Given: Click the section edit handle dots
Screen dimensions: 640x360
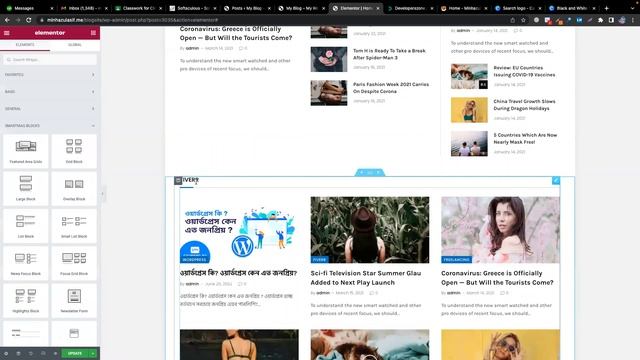Looking at the screenshot, I should pyautogui.click(x=370, y=173).
